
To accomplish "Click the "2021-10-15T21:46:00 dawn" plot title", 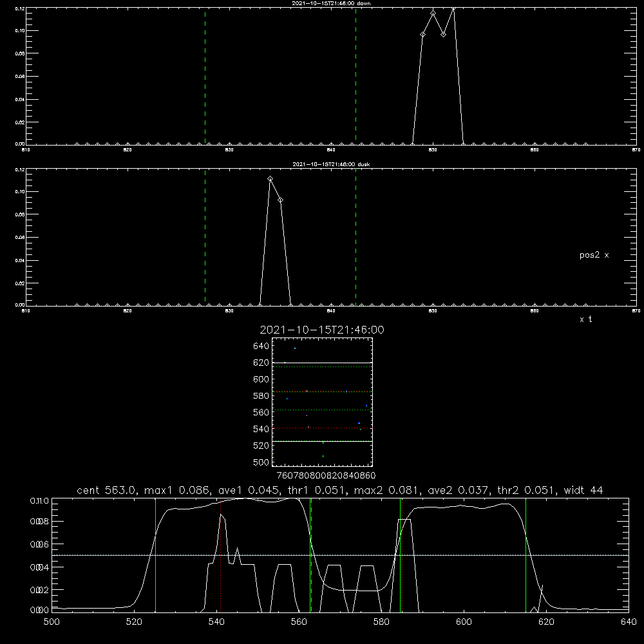I will (331, 3).
